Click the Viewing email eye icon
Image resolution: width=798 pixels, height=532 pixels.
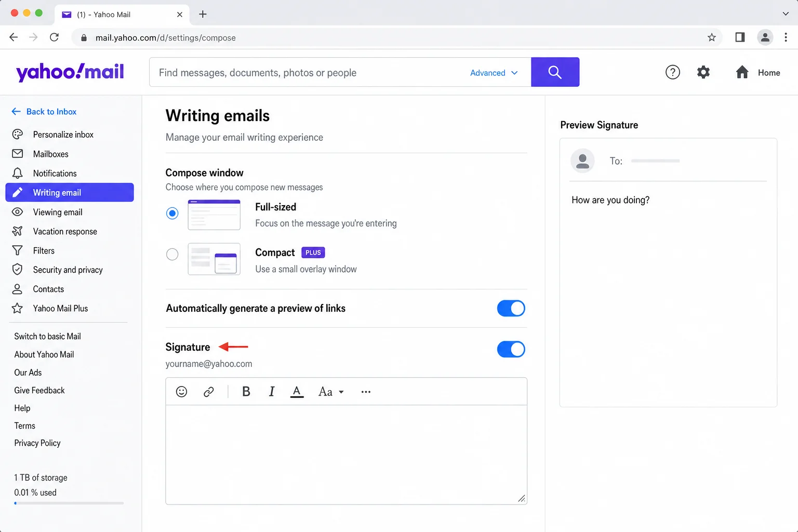tap(17, 212)
